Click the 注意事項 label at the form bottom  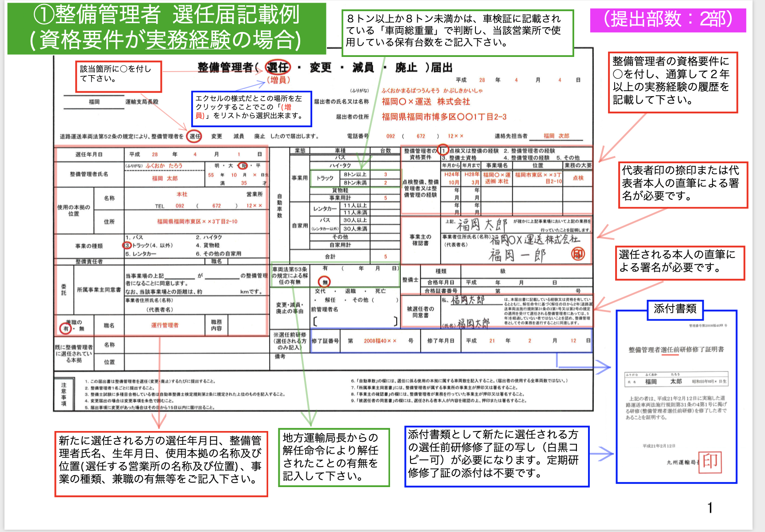click(x=64, y=394)
